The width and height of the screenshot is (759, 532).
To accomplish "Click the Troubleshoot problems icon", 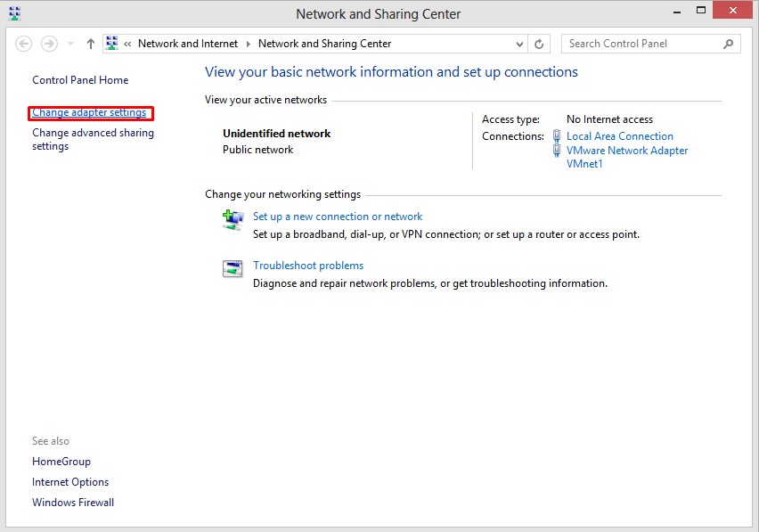I will [233, 268].
